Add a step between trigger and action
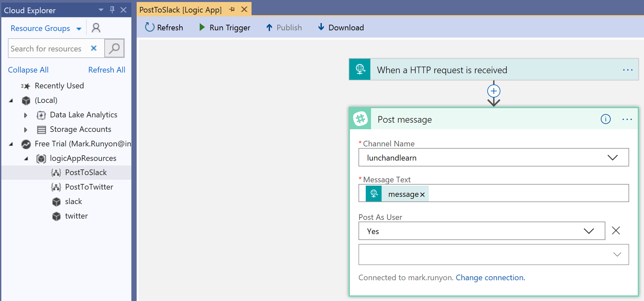 pyautogui.click(x=494, y=91)
